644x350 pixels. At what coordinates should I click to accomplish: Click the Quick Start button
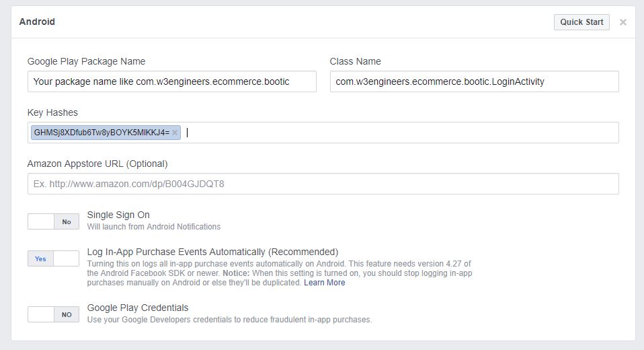(581, 22)
